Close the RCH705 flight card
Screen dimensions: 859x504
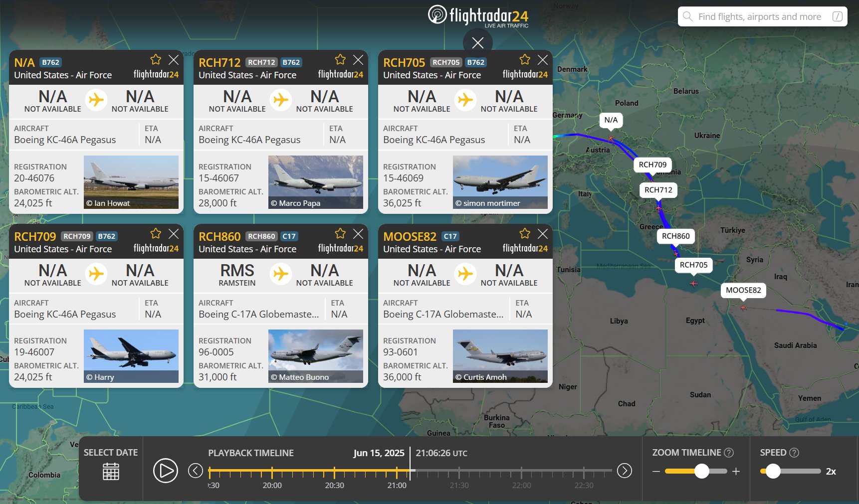[x=543, y=60]
